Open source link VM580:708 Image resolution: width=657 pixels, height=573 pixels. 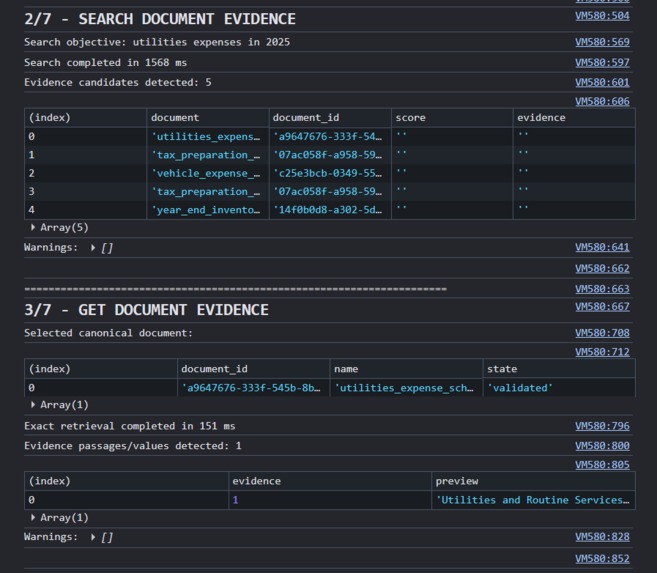pos(602,333)
